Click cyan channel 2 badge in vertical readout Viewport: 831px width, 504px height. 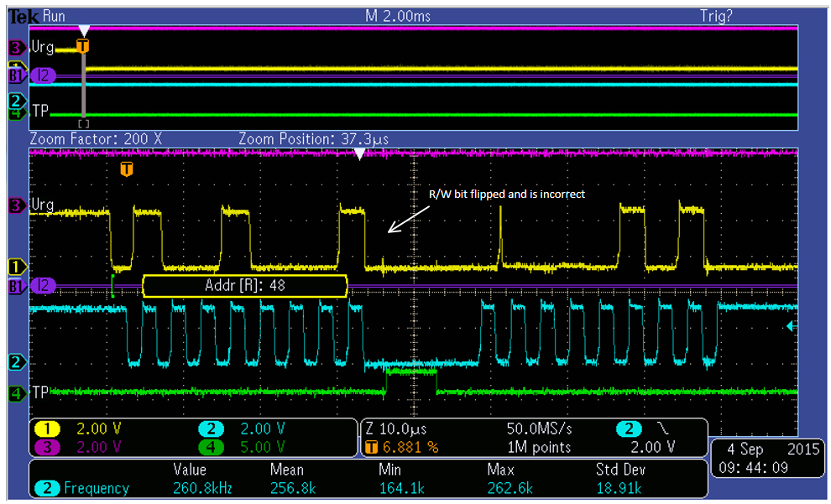tap(211, 429)
